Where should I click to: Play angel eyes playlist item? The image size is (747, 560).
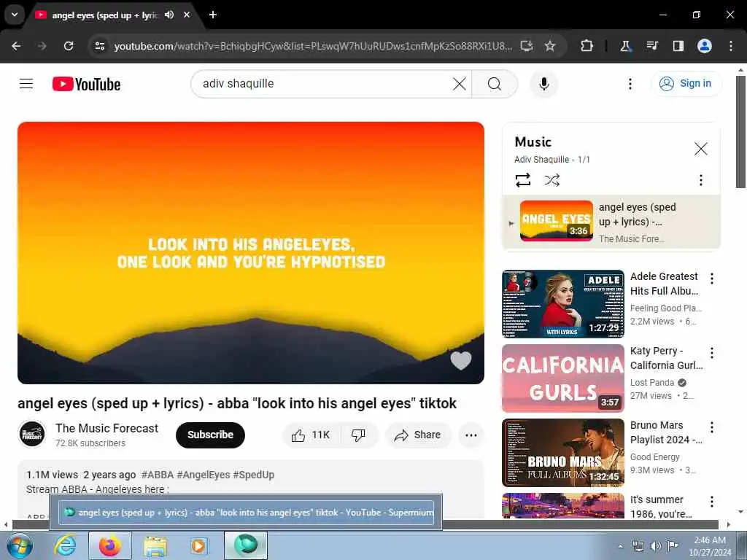point(611,222)
